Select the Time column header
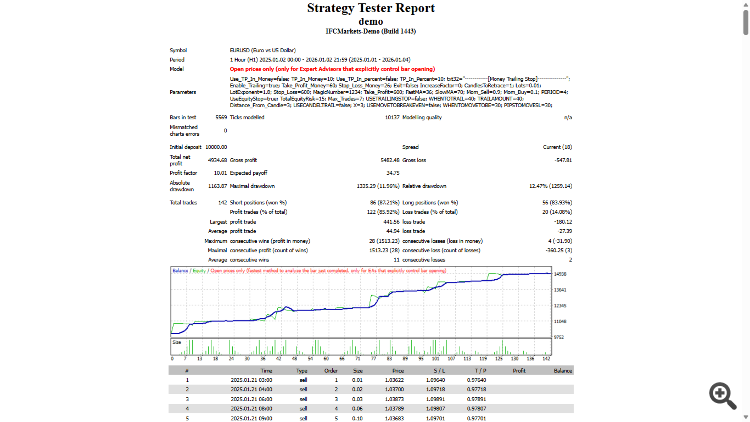 (266, 371)
